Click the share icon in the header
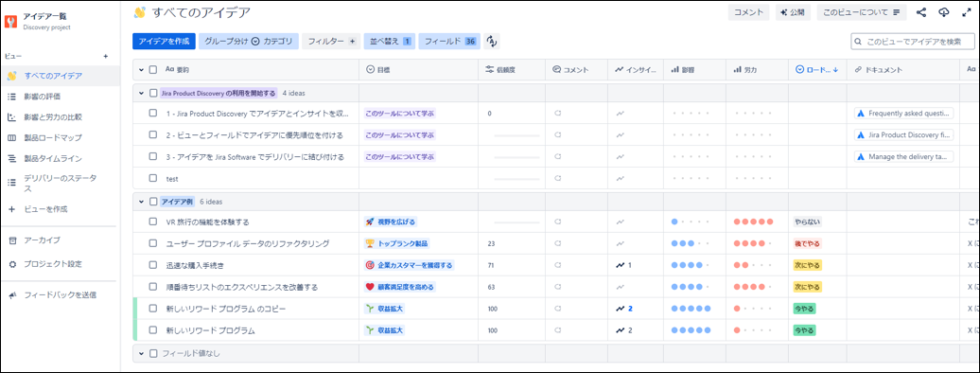Image resolution: width=980 pixels, height=373 pixels. coord(920,12)
